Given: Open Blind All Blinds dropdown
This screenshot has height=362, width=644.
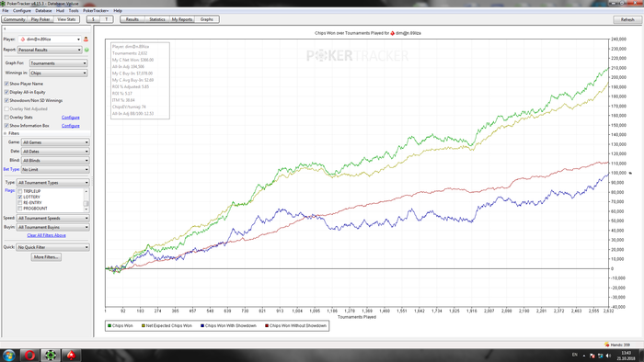Looking at the screenshot, I should tap(55, 160).
